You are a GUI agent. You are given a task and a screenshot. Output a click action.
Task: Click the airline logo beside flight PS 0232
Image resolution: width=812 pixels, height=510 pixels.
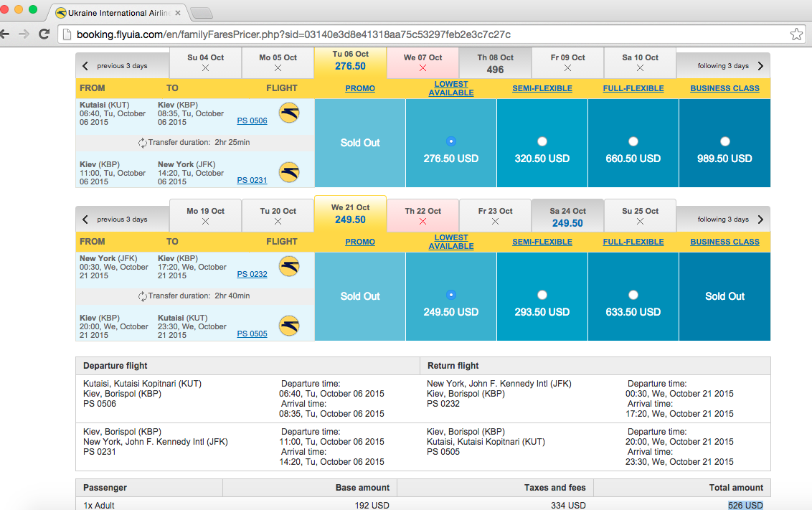289,266
